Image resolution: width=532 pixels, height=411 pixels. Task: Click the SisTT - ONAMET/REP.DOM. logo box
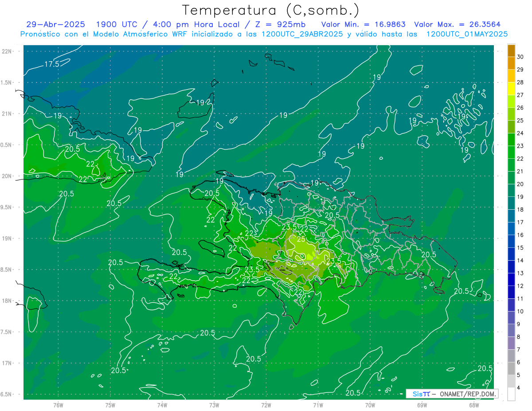coord(452,394)
